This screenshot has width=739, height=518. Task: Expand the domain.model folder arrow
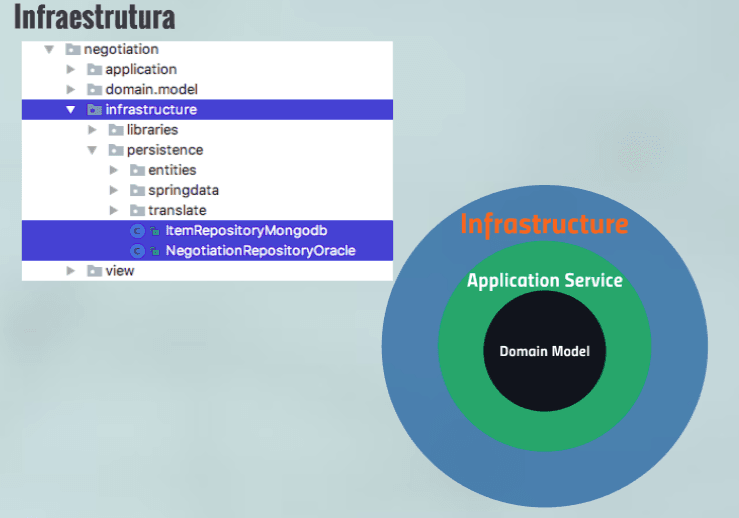click(x=71, y=90)
